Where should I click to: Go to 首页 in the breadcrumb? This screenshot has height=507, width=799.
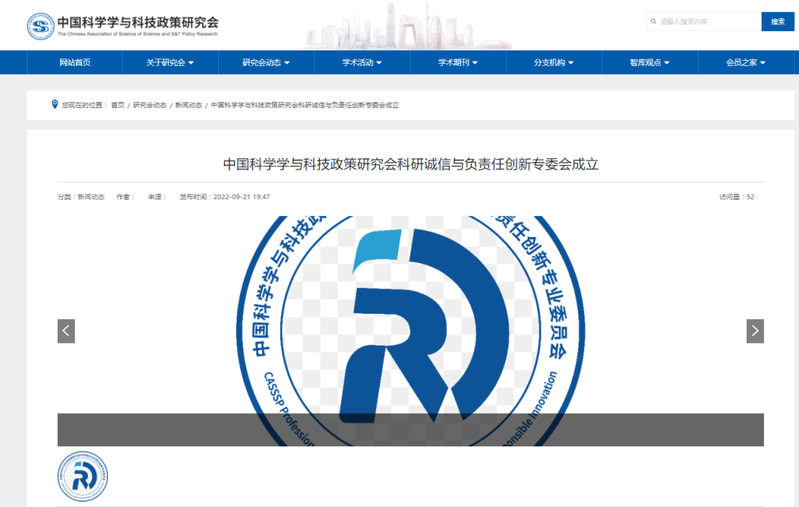tap(118, 105)
